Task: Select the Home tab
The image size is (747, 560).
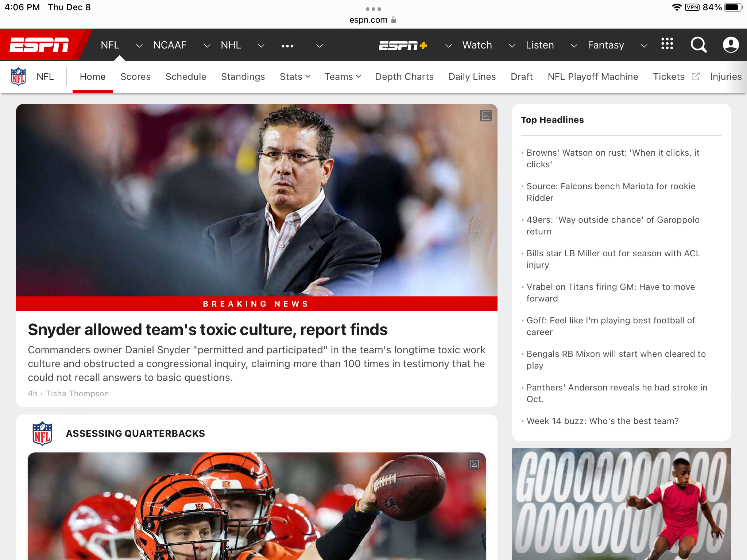Action: pyautogui.click(x=93, y=77)
